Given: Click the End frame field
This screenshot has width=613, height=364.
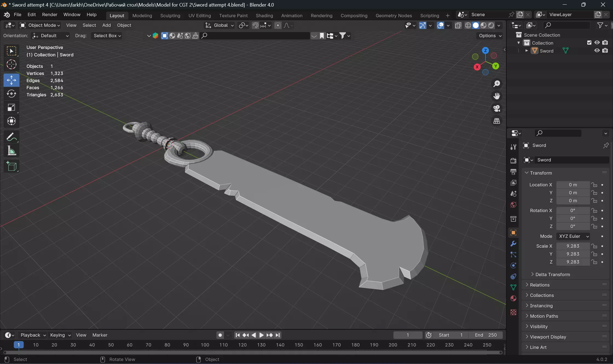Looking at the screenshot, I should point(486,335).
